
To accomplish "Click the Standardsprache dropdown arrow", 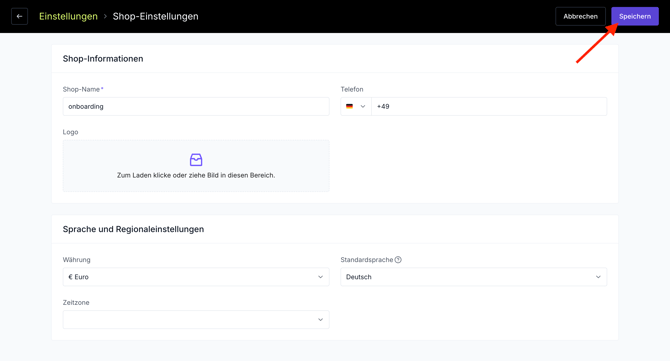I will pyautogui.click(x=598, y=277).
